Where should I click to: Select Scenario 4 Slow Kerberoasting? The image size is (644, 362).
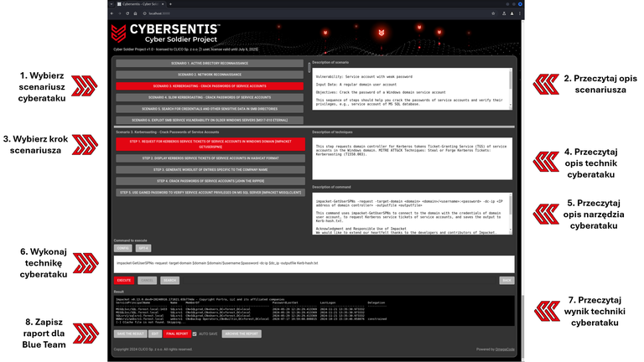pos(210,98)
